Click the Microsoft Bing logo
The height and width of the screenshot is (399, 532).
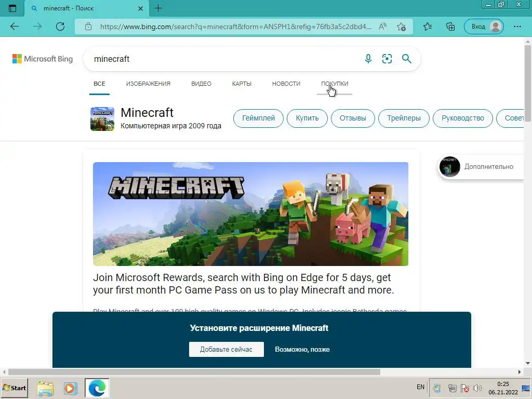[x=43, y=59]
